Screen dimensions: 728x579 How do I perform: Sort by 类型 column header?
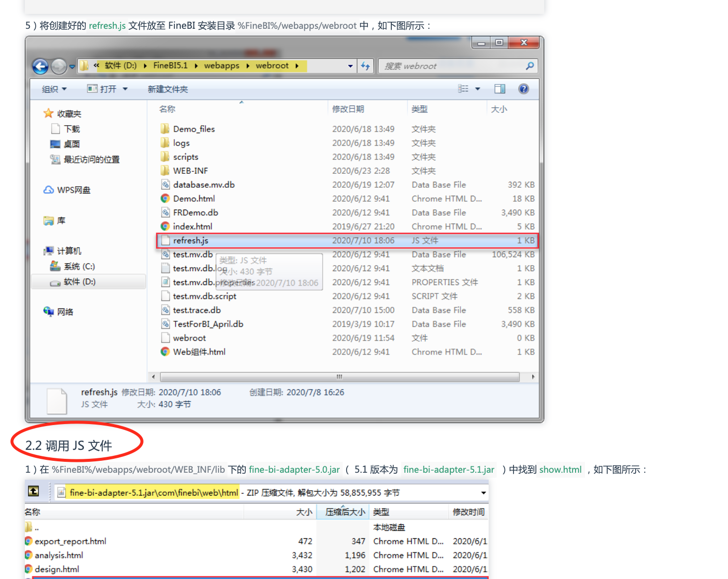(x=420, y=109)
